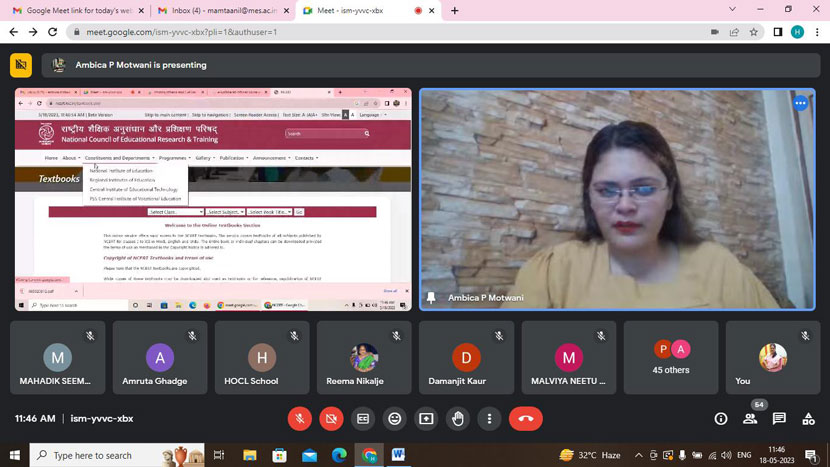Select Reema Nikalje participant tile

(x=364, y=357)
